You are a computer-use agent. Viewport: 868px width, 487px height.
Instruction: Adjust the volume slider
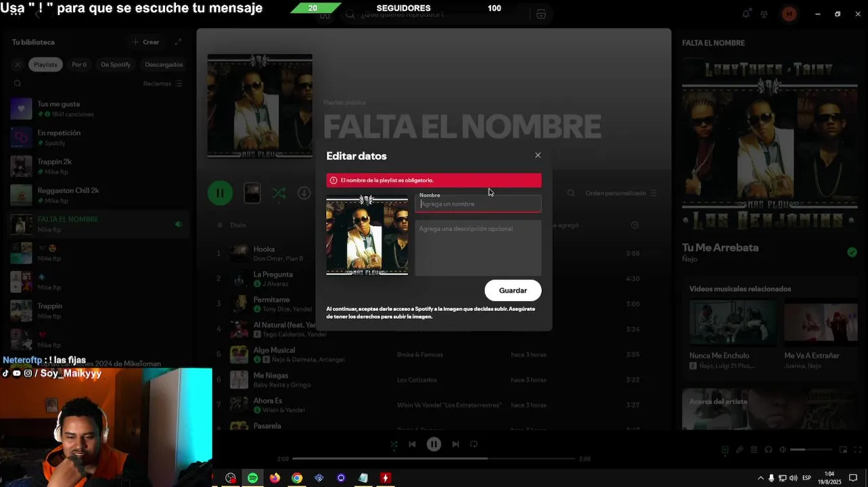click(810, 450)
